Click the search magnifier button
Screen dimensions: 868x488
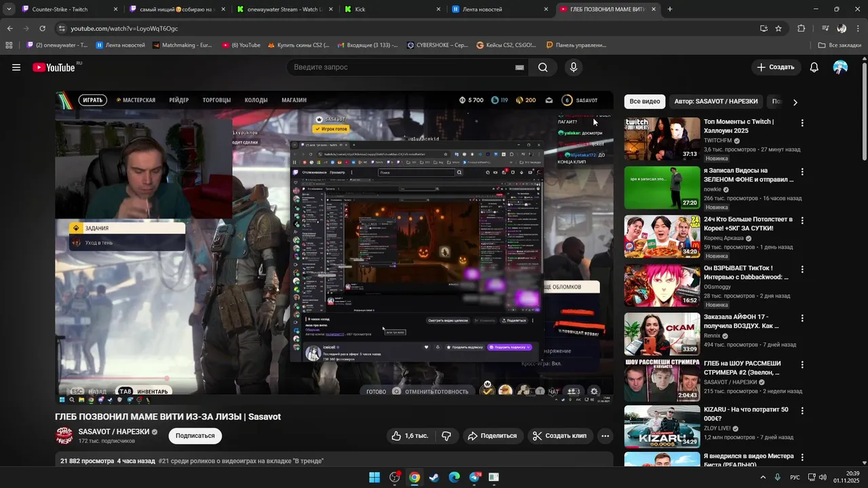coord(542,67)
